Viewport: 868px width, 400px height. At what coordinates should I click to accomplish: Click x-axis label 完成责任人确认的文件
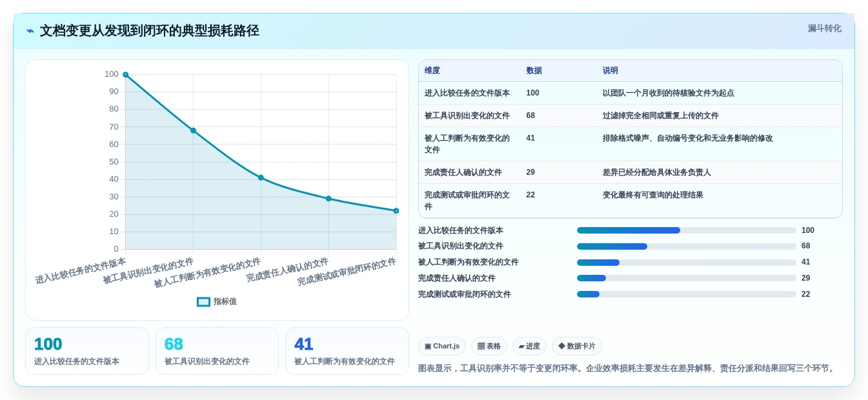(287, 270)
